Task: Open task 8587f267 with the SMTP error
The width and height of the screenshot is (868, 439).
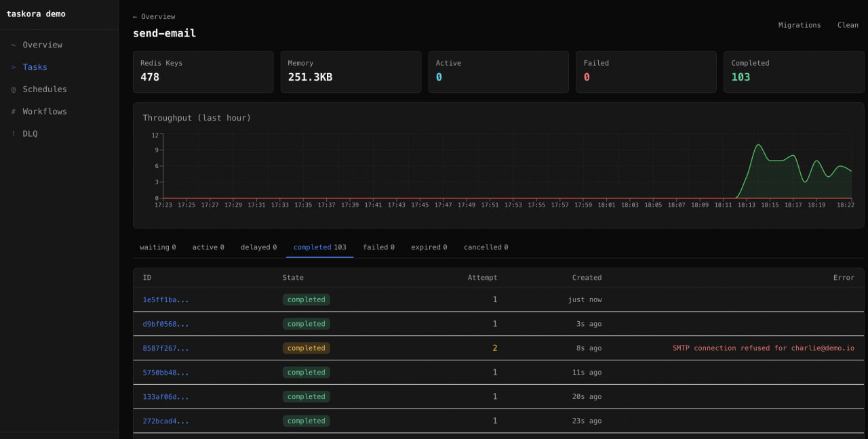Action: tap(165, 348)
